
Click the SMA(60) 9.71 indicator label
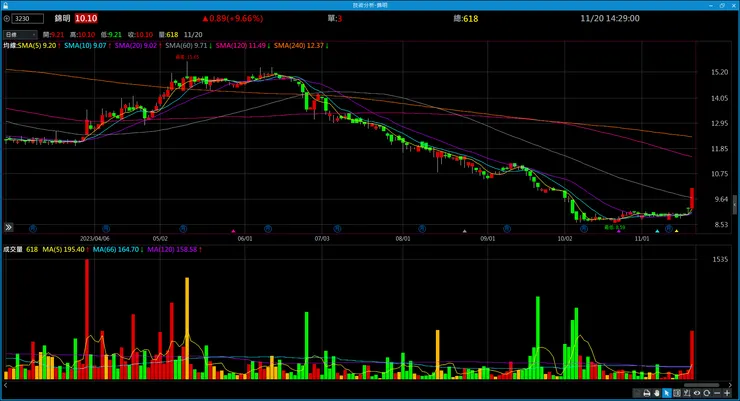point(188,46)
